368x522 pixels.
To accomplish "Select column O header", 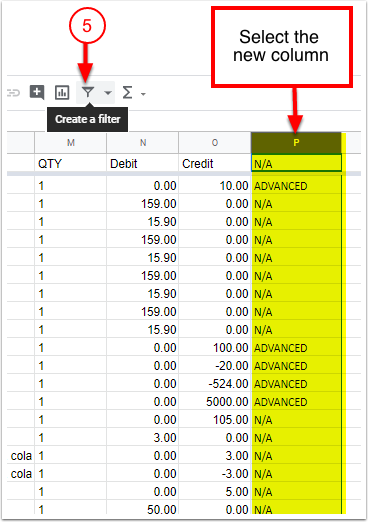I will coord(215,143).
